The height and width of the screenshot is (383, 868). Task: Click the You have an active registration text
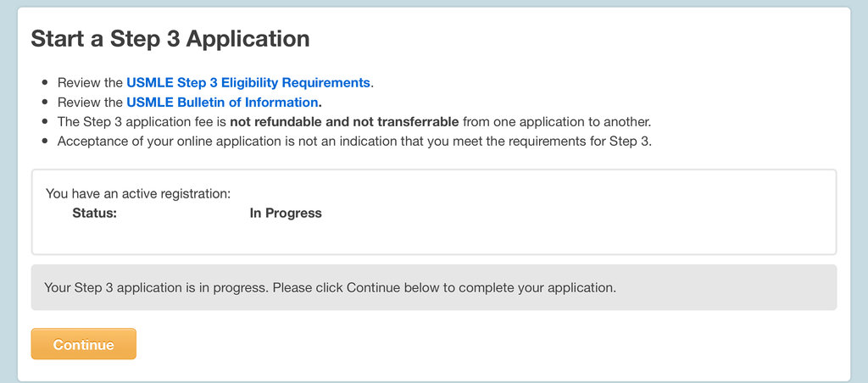click(x=138, y=194)
